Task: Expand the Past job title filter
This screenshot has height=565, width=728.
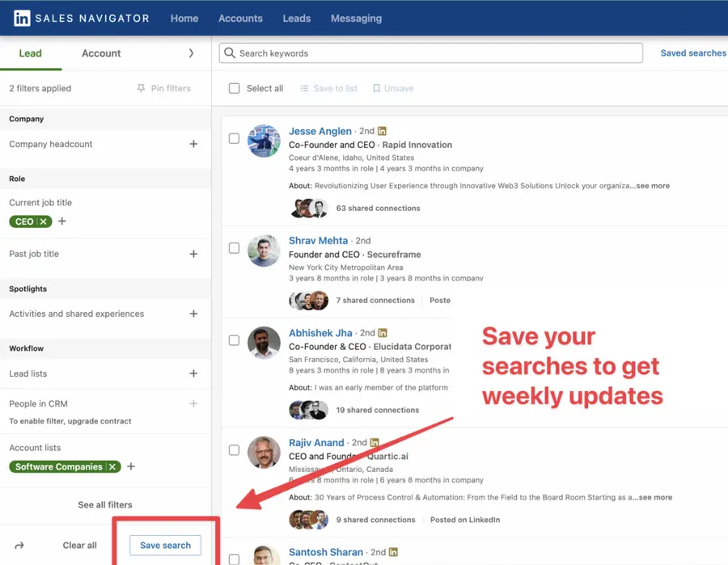Action: (x=193, y=255)
